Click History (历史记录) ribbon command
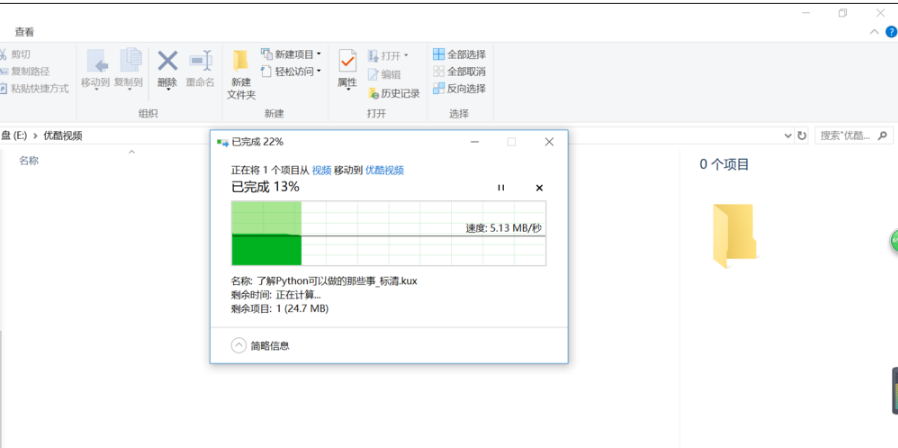 pyautogui.click(x=394, y=93)
